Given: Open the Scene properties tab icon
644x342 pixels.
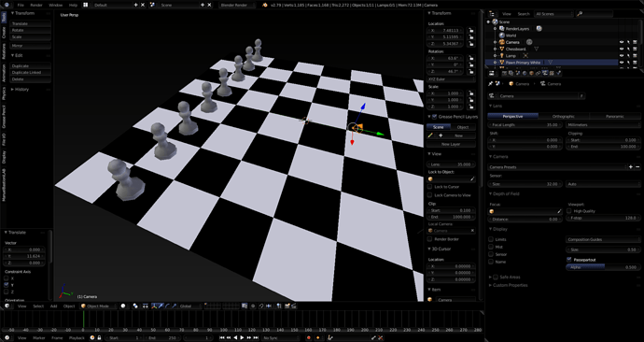Looking at the screenshot, I should [517, 73].
